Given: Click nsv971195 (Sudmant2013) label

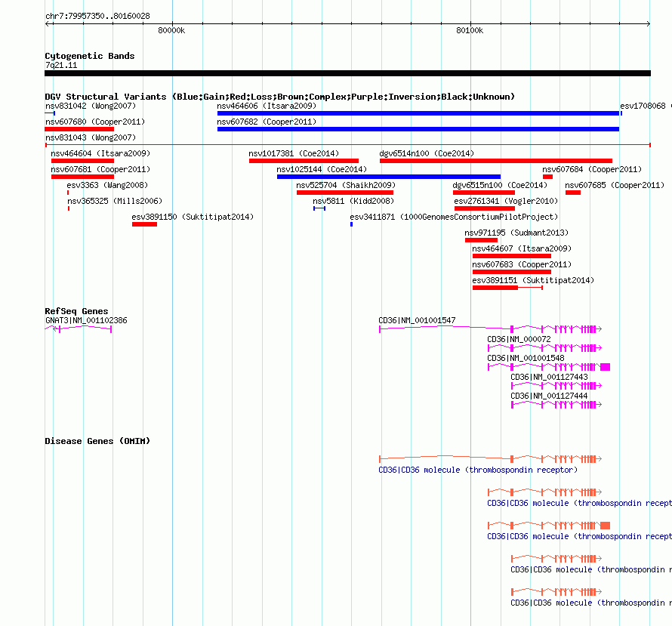Looking at the screenshot, I should [516, 233].
